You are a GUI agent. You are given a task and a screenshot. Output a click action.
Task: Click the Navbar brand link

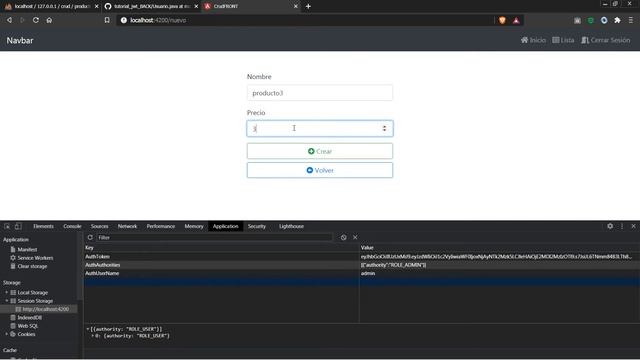[x=20, y=40]
